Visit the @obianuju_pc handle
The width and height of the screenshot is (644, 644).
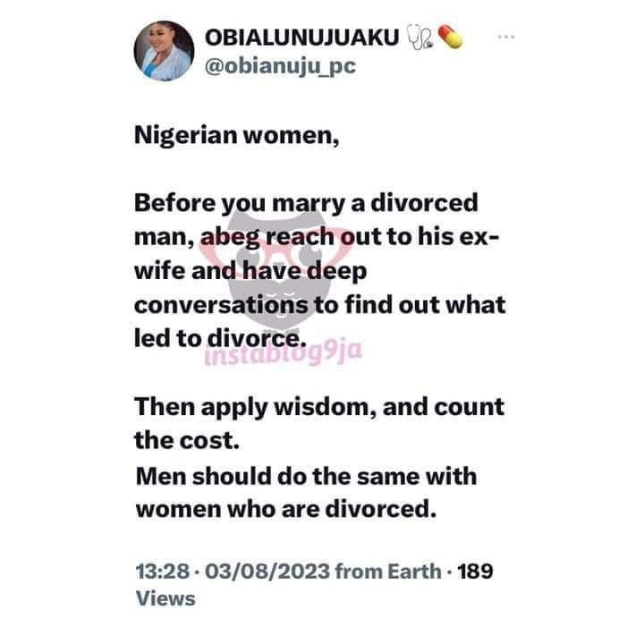click(x=280, y=66)
